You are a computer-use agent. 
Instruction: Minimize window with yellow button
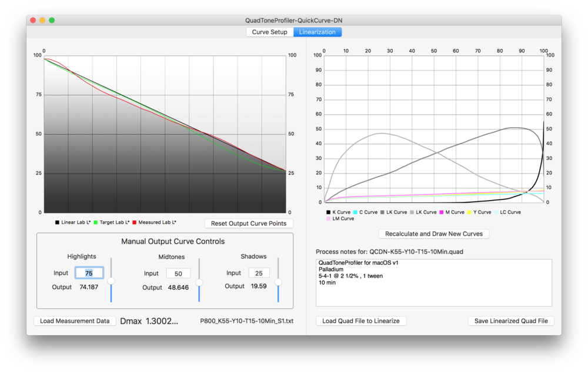pos(42,20)
